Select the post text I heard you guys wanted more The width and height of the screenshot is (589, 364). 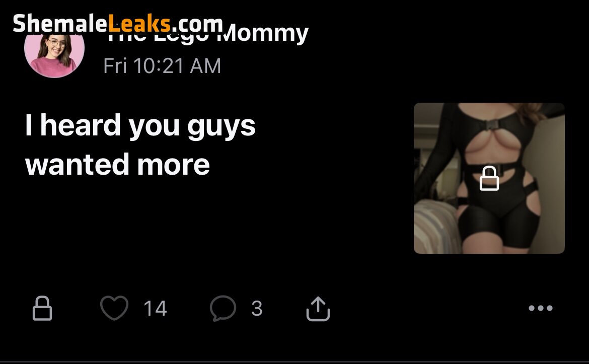pos(141,143)
